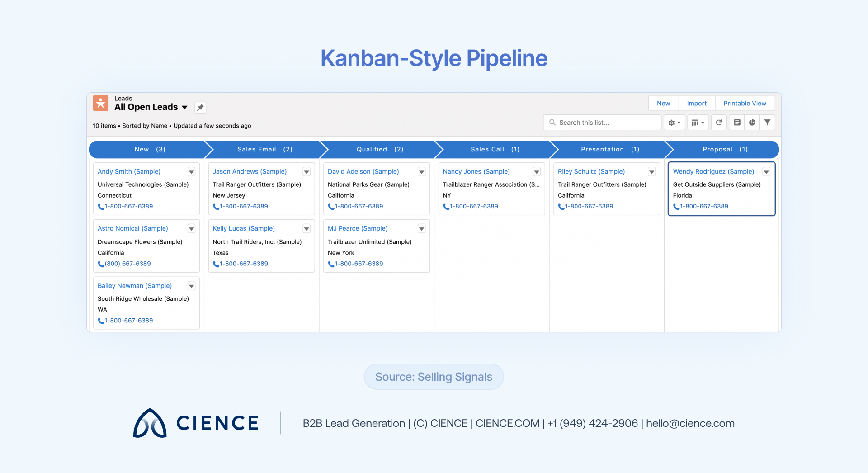868x473 pixels.
Task: Click the Refresh list icon
Action: 719,122
